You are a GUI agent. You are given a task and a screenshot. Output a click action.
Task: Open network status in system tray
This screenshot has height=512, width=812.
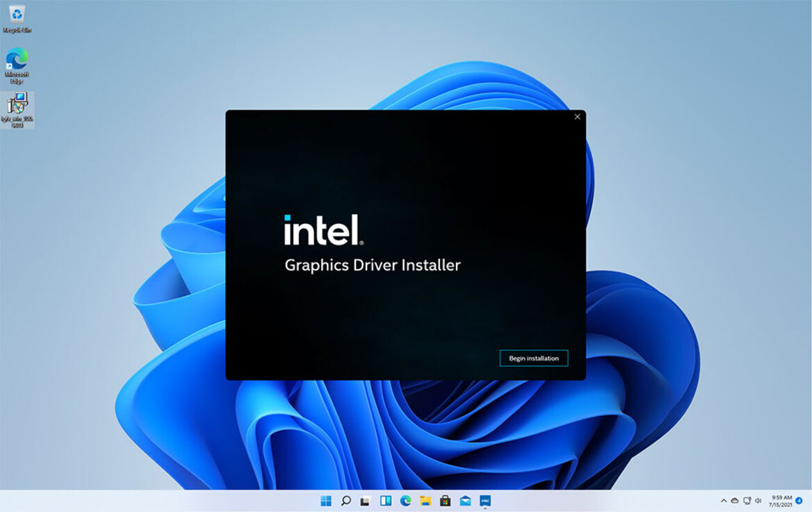pyautogui.click(x=747, y=501)
